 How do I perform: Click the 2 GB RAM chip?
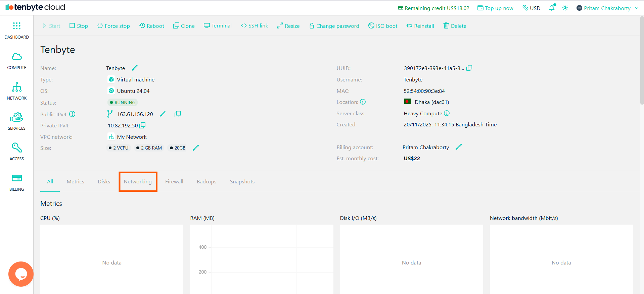[x=149, y=148]
